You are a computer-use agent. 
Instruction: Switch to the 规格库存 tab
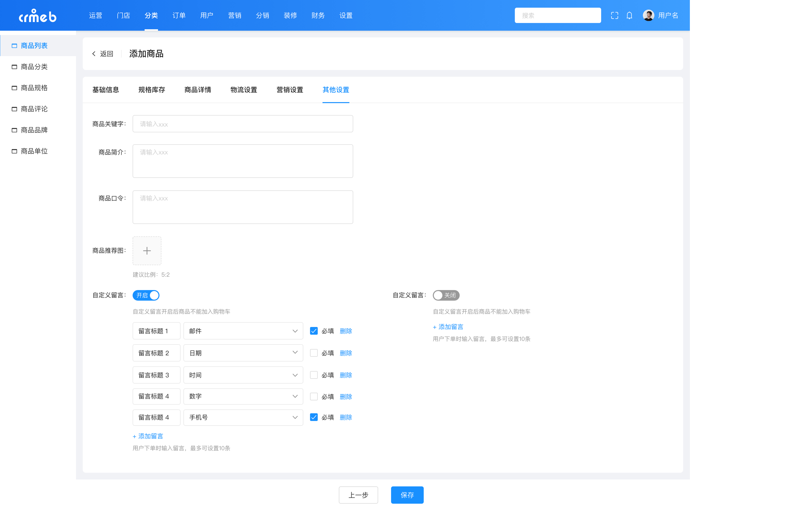pyautogui.click(x=151, y=90)
